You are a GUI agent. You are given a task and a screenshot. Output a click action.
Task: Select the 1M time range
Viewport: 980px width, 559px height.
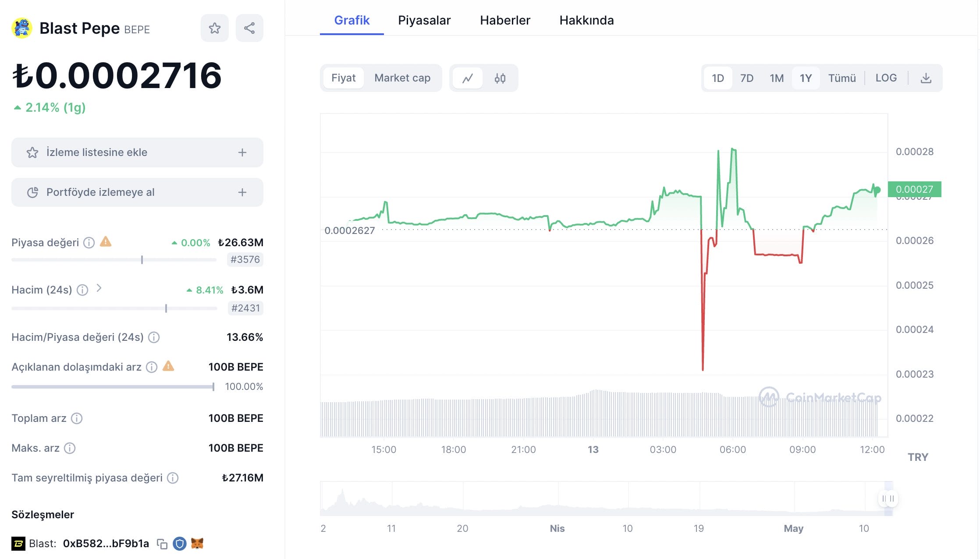pos(776,78)
